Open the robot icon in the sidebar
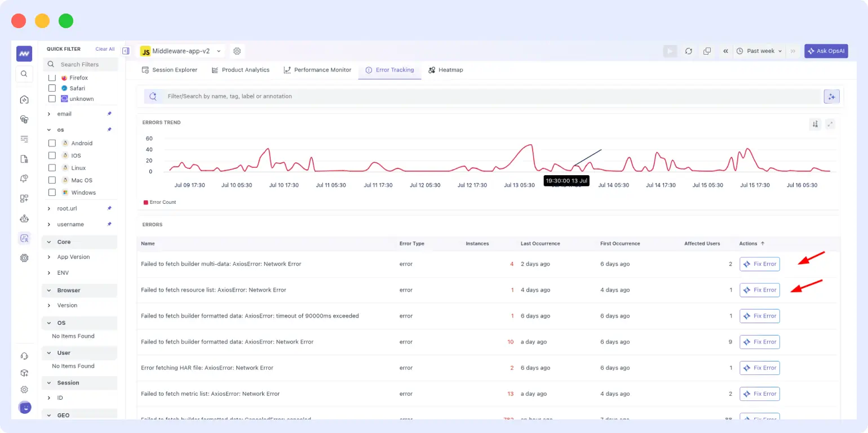The height and width of the screenshot is (433, 868). tap(24, 218)
